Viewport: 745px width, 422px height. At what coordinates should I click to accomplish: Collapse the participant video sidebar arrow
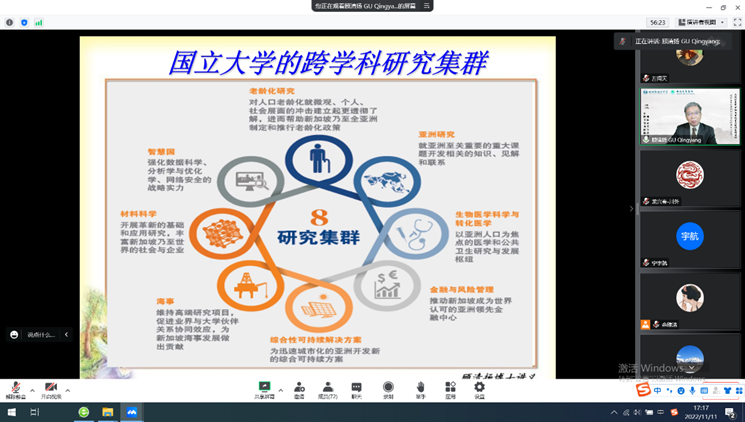631,208
